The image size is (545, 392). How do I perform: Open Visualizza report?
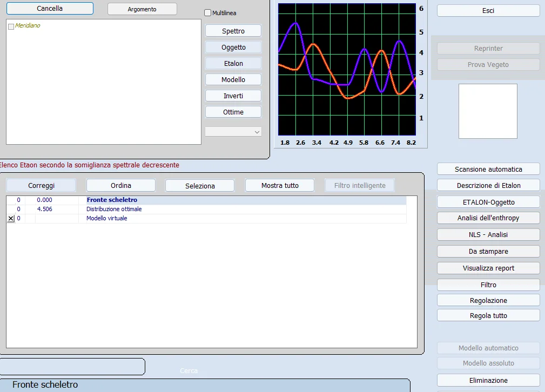[488, 268]
